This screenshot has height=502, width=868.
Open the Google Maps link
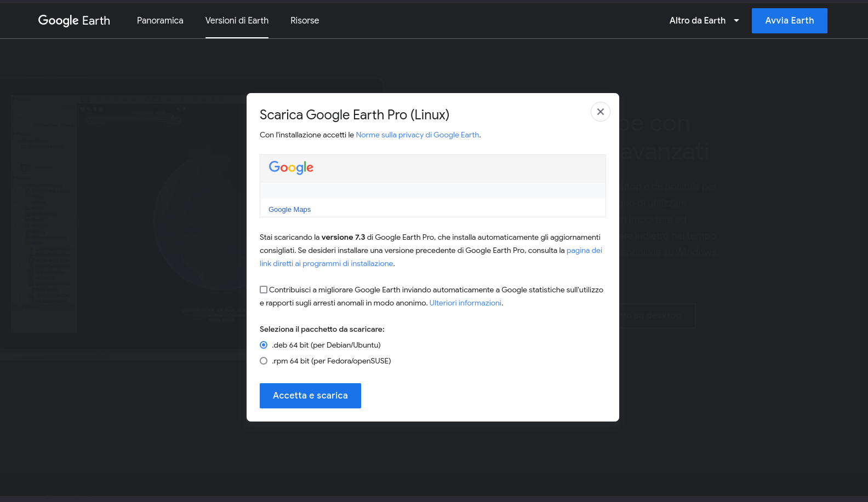289,210
